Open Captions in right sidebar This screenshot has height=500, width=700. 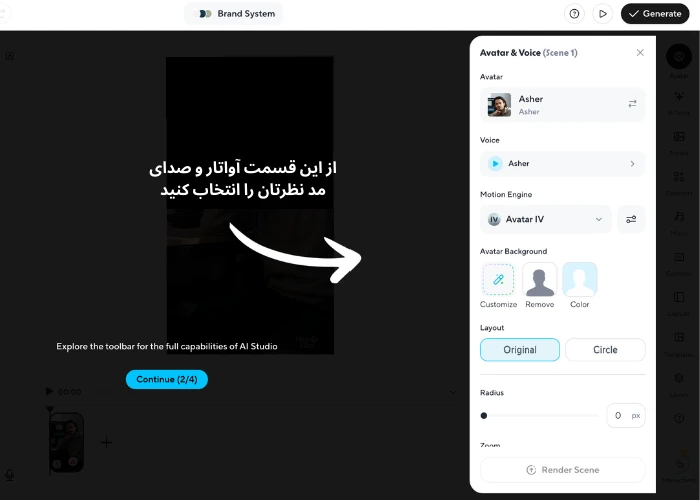tap(679, 264)
